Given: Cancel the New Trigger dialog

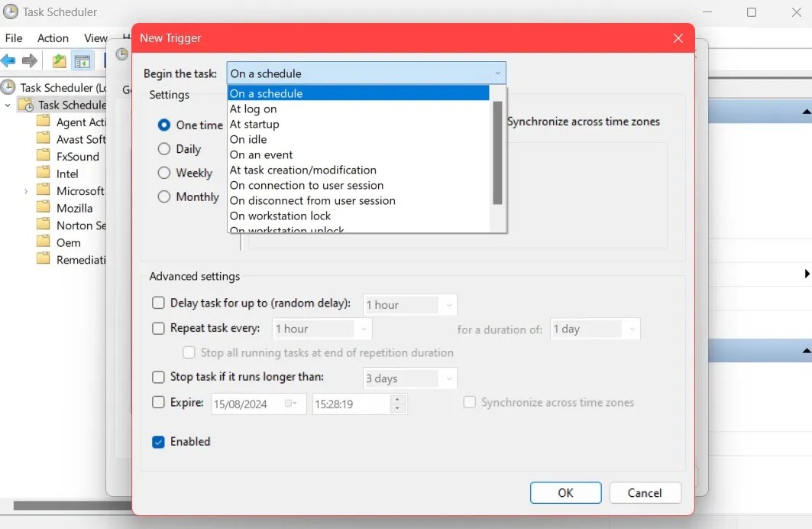Looking at the screenshot, I should tap(645, 492).
